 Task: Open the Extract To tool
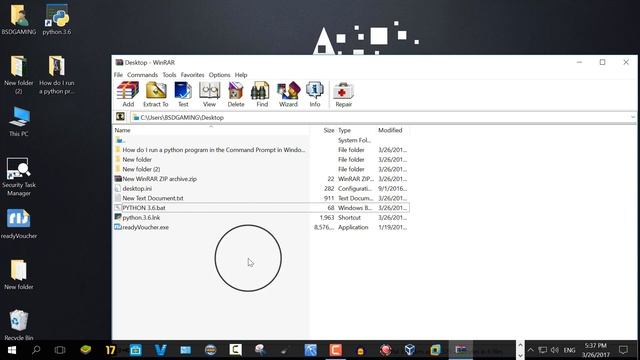pos(156,94)
